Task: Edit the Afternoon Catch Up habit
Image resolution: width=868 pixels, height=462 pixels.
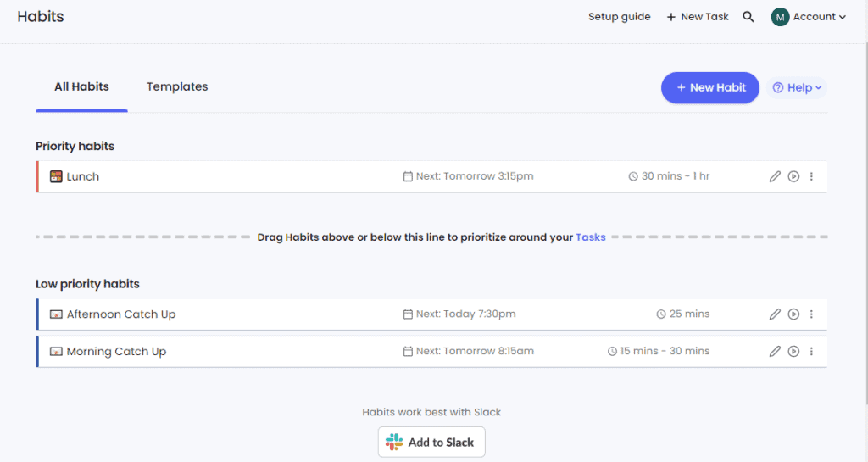Action: 775,314
